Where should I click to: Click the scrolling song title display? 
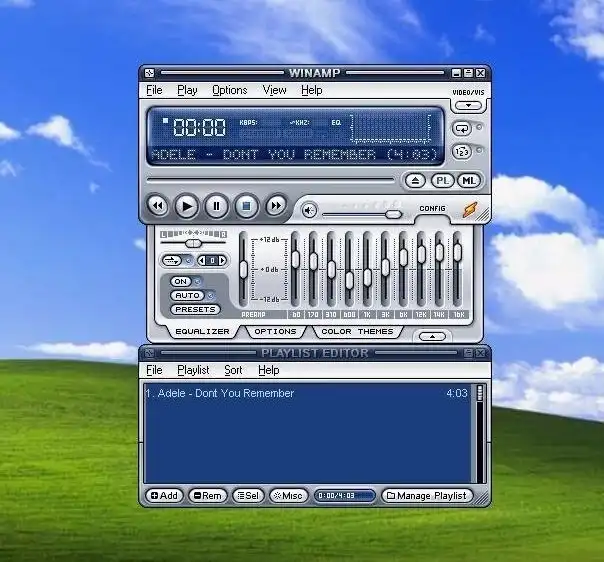point(295,154)
